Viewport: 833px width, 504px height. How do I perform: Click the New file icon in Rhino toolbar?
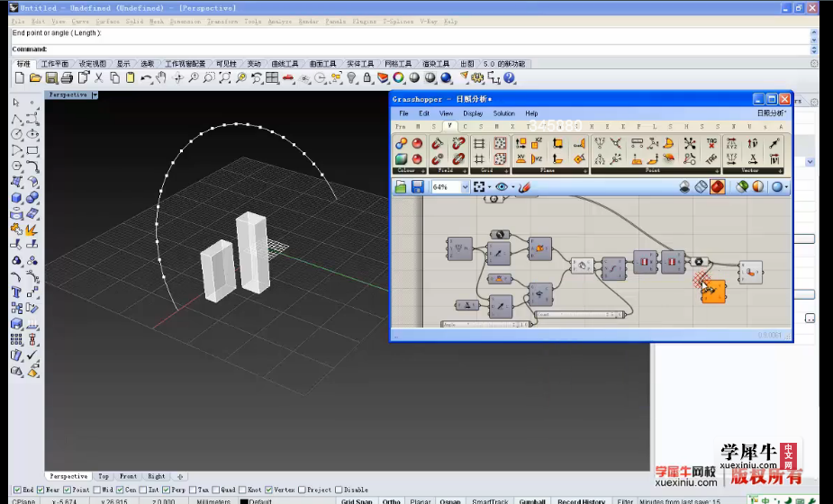click(x=20, y=78)
